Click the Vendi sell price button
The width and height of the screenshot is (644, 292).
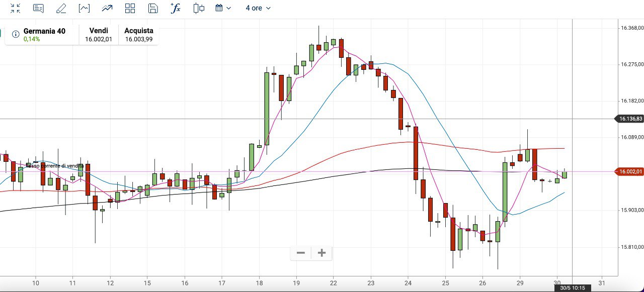tap(99, 35)
